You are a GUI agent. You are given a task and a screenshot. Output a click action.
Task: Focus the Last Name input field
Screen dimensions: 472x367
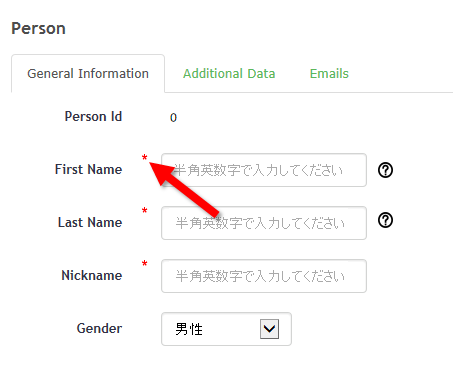click(x=264, y=223)
